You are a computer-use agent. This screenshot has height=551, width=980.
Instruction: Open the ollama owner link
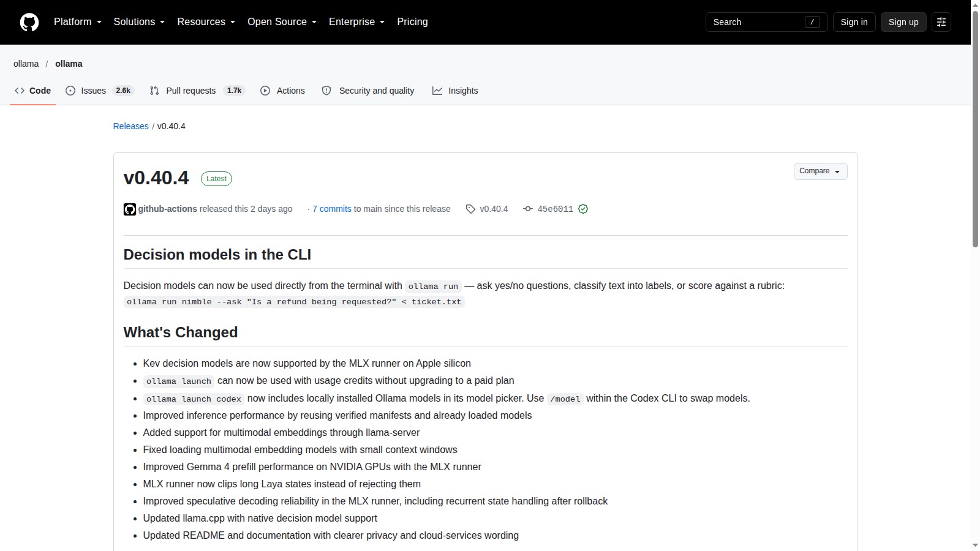pyautogui.click(x=26, y=64)
